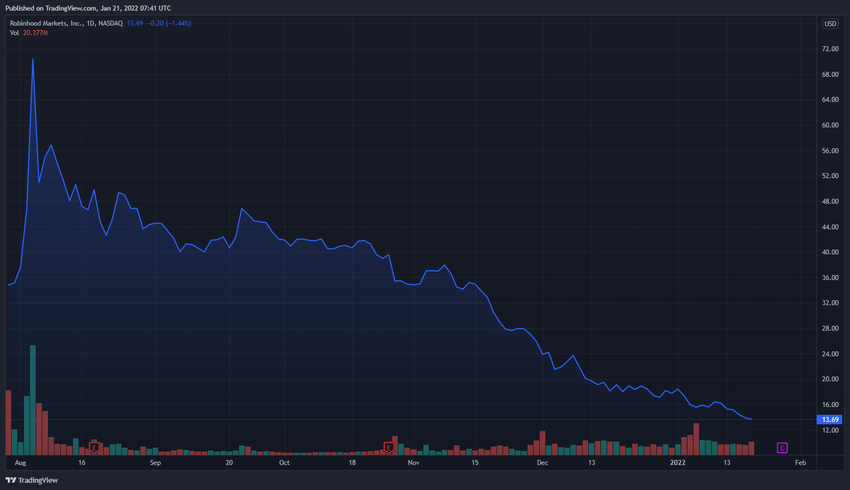Click the 20.00 price axis label
Screen dimensions: 850x490
tap(830, 379)
